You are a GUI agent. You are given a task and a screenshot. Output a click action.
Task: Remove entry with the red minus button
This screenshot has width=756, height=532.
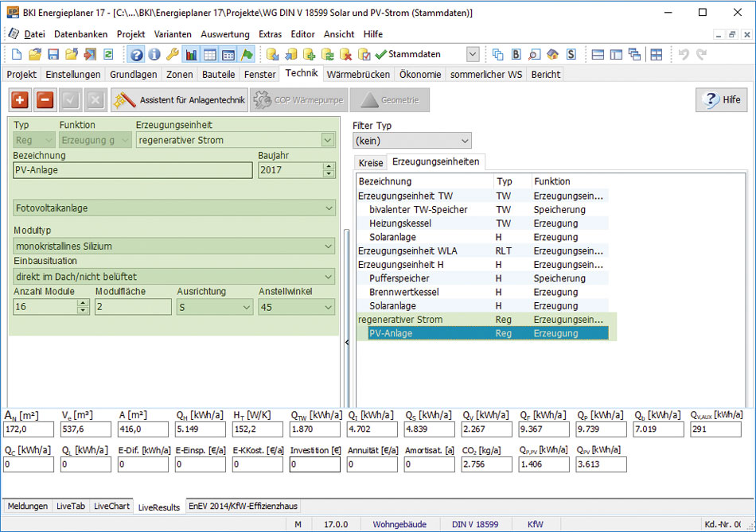point(45,99)
